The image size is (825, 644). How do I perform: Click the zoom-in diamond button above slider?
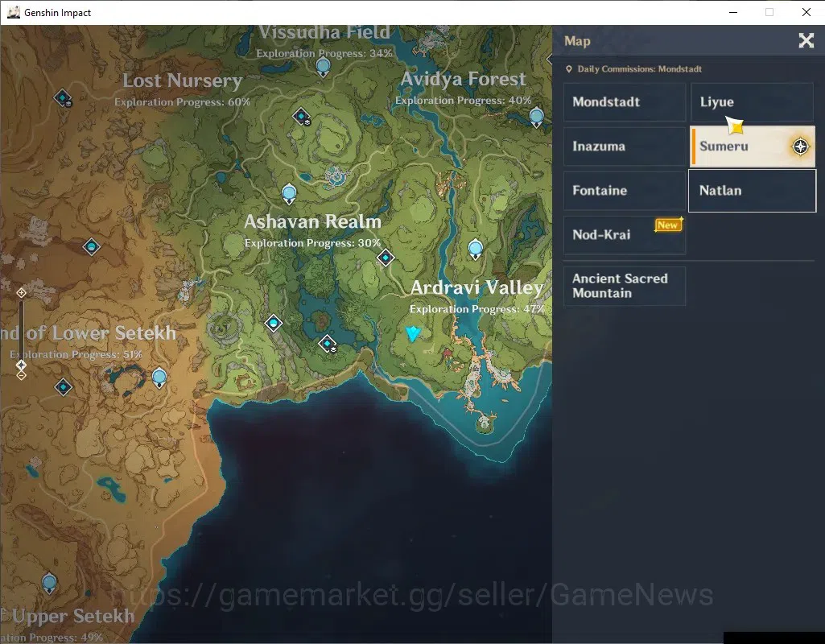click(21, 292)
